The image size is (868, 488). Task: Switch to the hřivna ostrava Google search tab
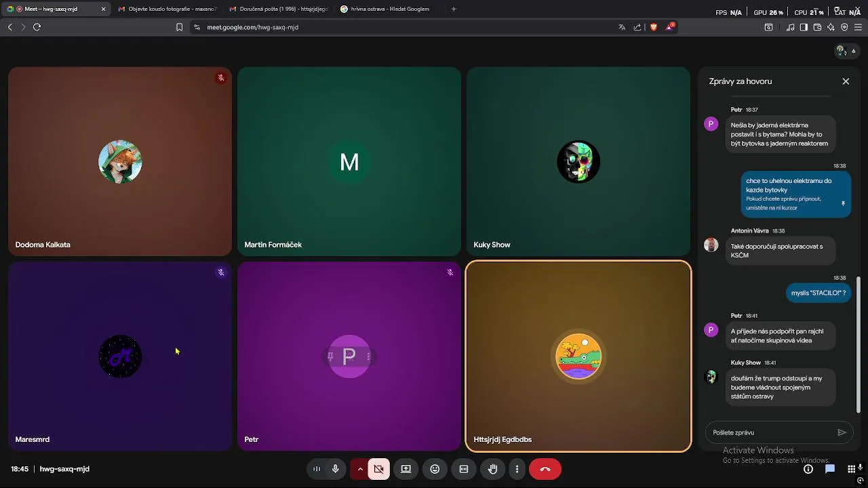pos(390,9)
